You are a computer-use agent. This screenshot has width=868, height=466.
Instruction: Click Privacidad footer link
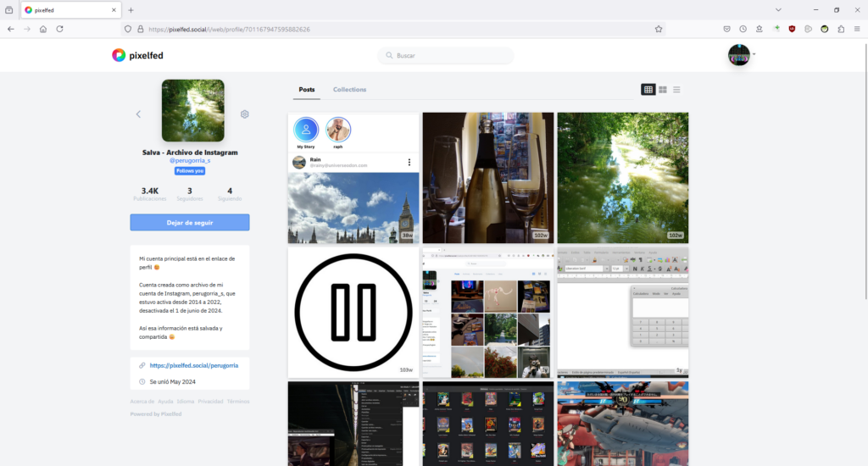coord(210,402)
